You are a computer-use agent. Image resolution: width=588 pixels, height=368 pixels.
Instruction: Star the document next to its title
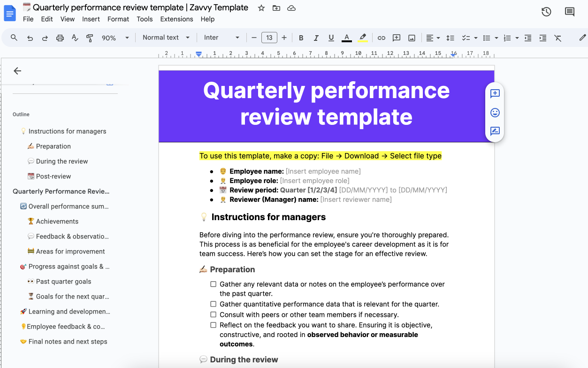pos(261,8)
